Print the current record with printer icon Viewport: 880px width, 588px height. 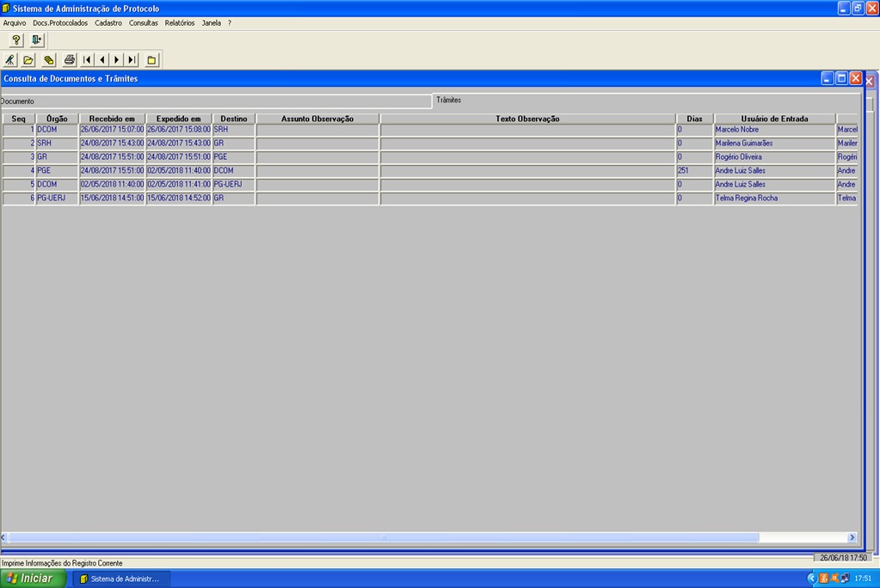click(70, 60)
